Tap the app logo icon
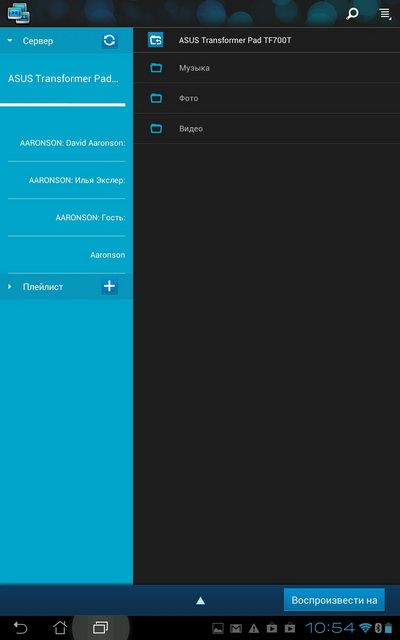Screen dimensions: 400x640 [18, 13]
